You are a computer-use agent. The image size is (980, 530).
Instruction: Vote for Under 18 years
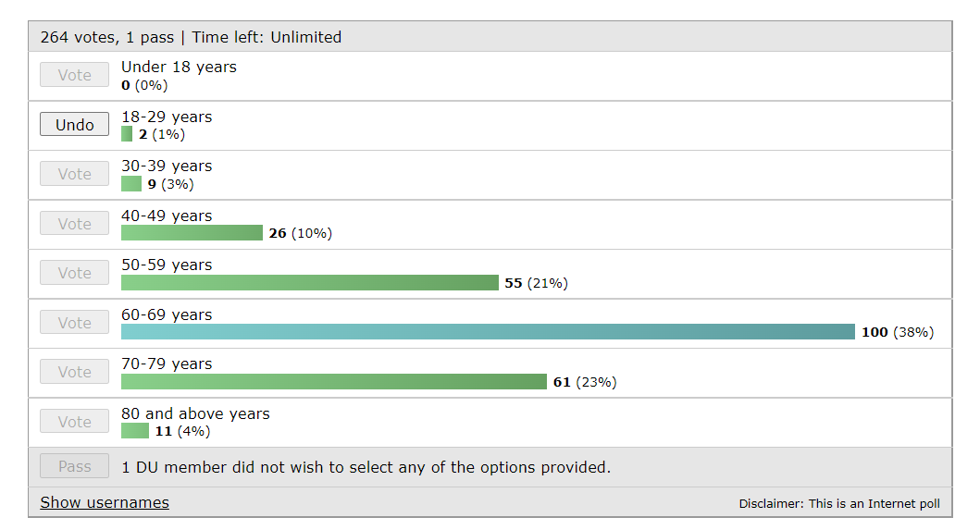(74, 76)
